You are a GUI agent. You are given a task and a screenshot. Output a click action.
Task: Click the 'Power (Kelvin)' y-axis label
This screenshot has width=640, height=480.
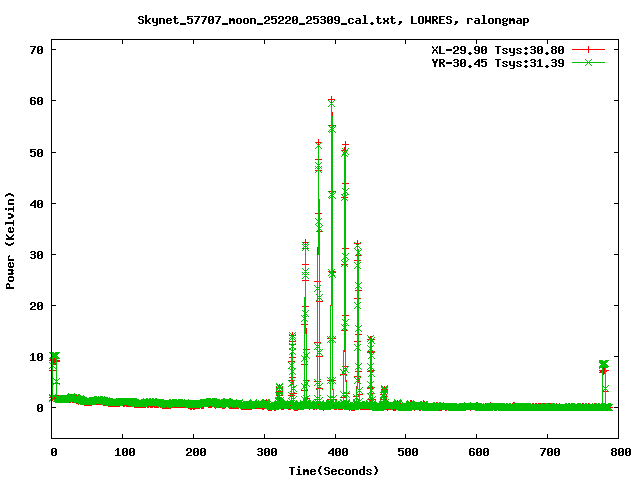coord(10,241)
